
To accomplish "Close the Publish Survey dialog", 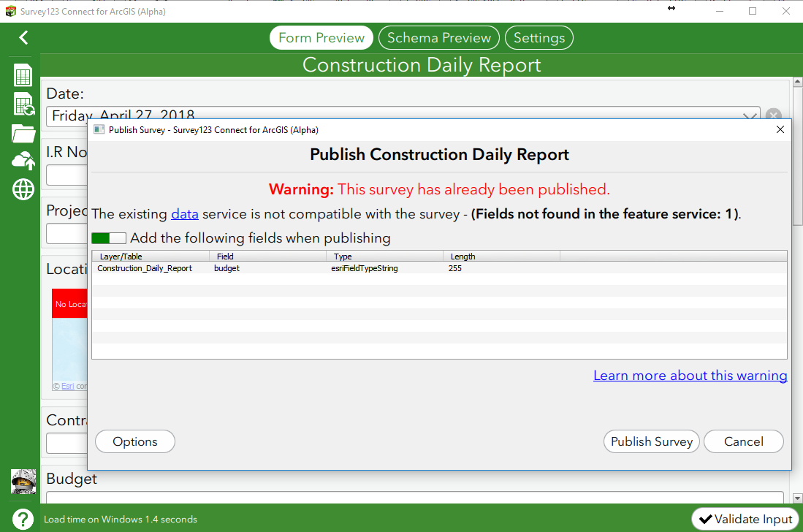I will [x=780, y=129].
